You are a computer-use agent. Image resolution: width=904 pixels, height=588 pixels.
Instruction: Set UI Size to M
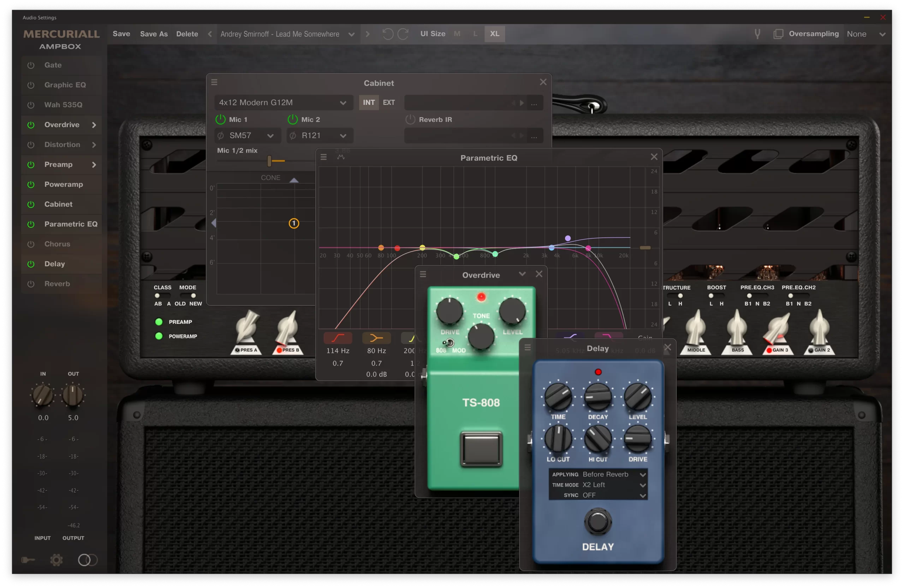coord(457,34)
